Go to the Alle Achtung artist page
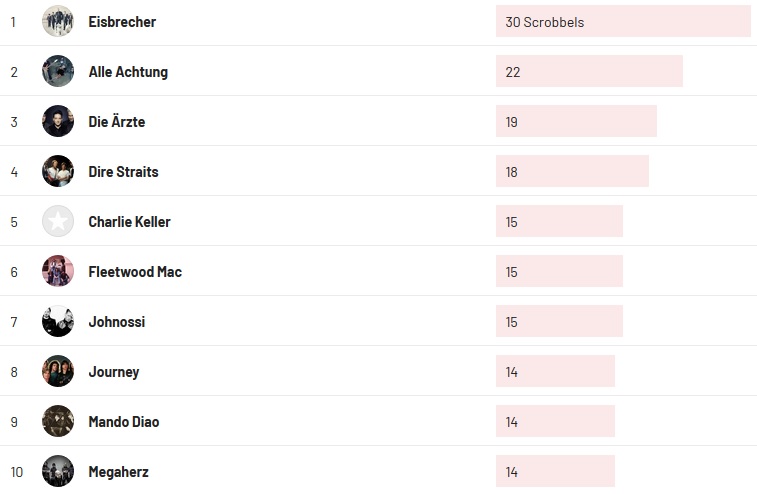Image resolution: width=757 pixels, height=494 pixels. [128, 72]
